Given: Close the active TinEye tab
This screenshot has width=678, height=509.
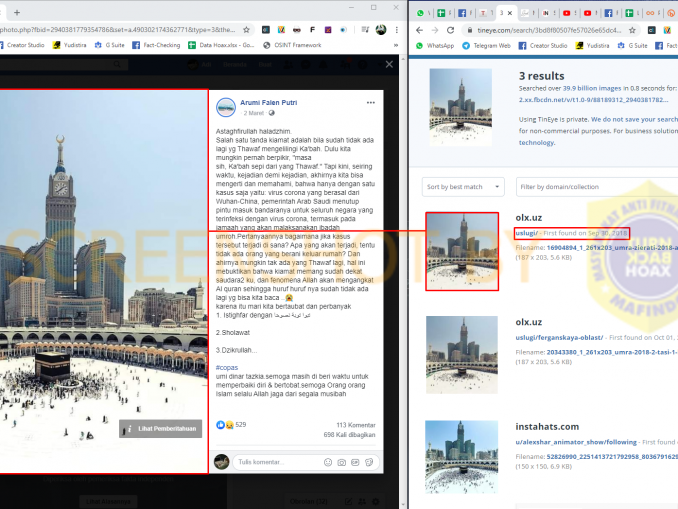Looking at the screenshot, I should (510, 13).
